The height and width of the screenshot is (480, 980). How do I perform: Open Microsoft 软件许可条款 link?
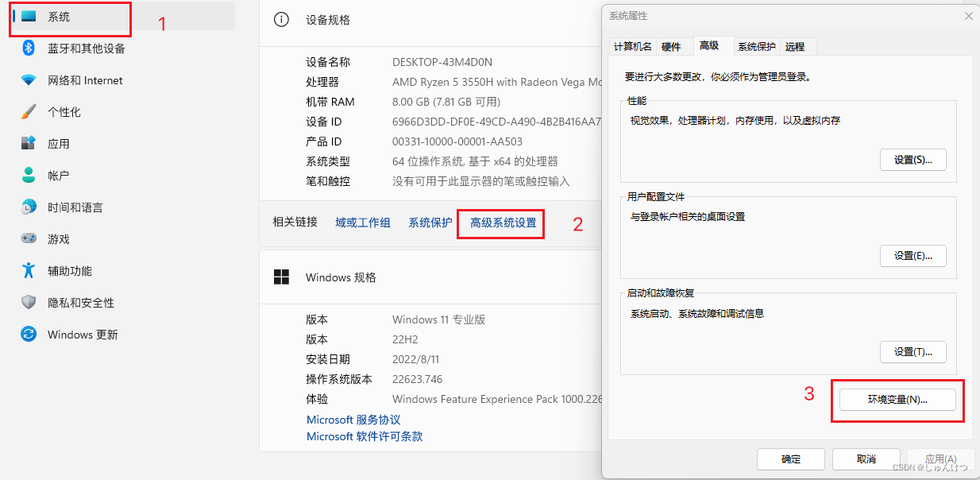(x=365, y=436)
